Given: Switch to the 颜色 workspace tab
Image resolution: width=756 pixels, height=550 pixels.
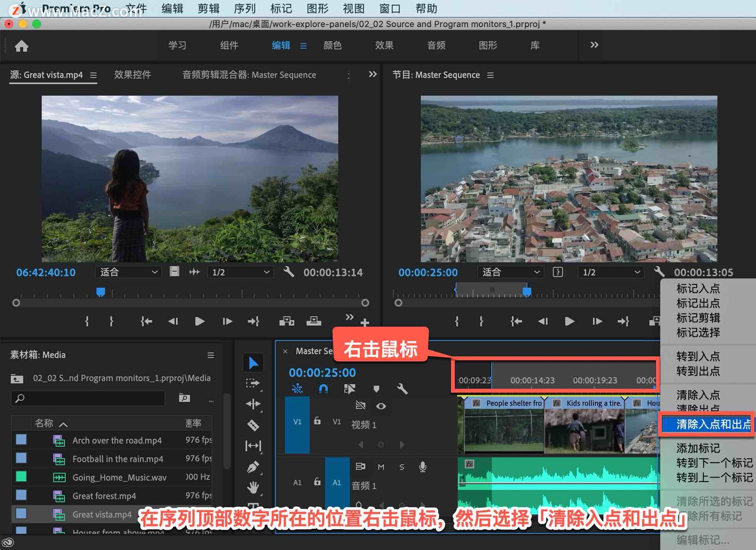Looking at the screenshot, I should tap(332, 45).
